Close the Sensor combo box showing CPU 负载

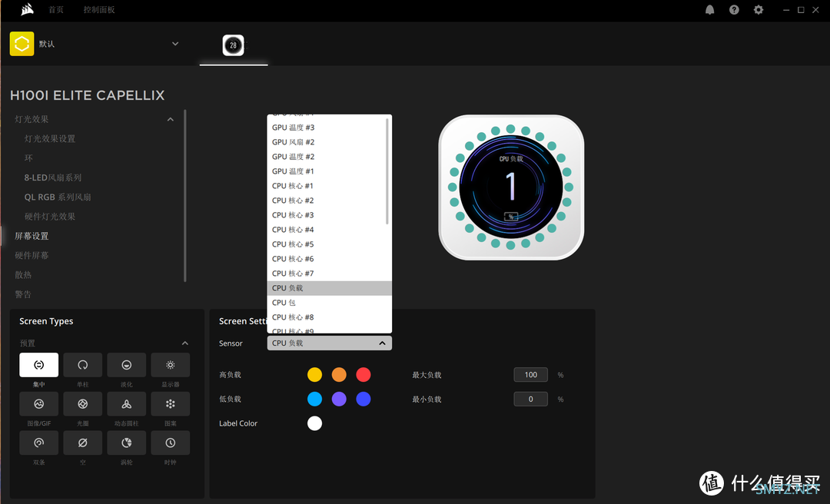click(x=329, y=343)
